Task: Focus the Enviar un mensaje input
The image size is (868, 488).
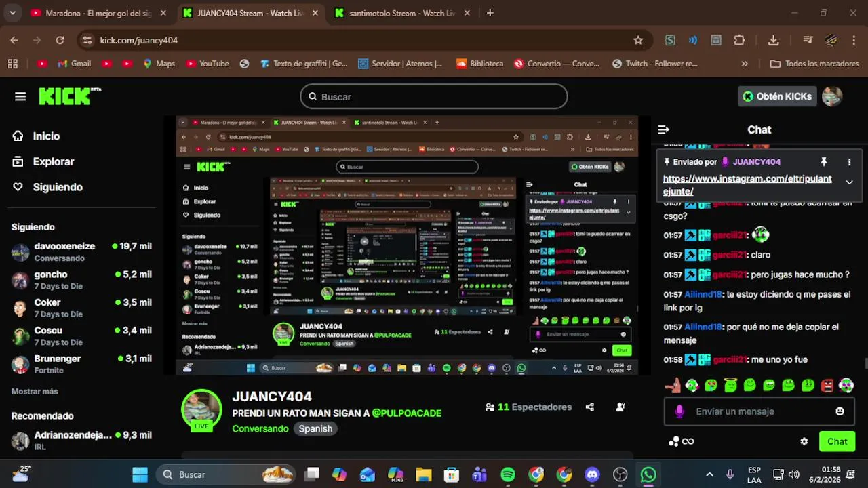Action: [x=759, y=411]
